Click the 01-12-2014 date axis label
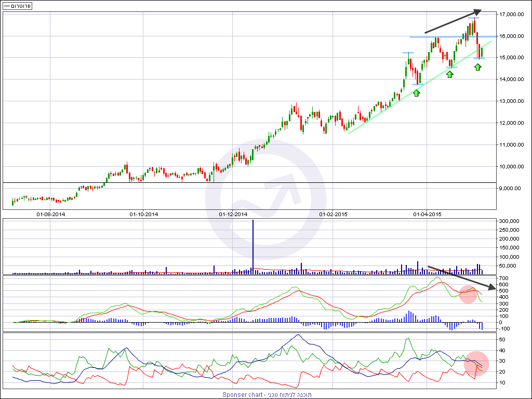The image size is (532, 399). (x=233, y=214)
